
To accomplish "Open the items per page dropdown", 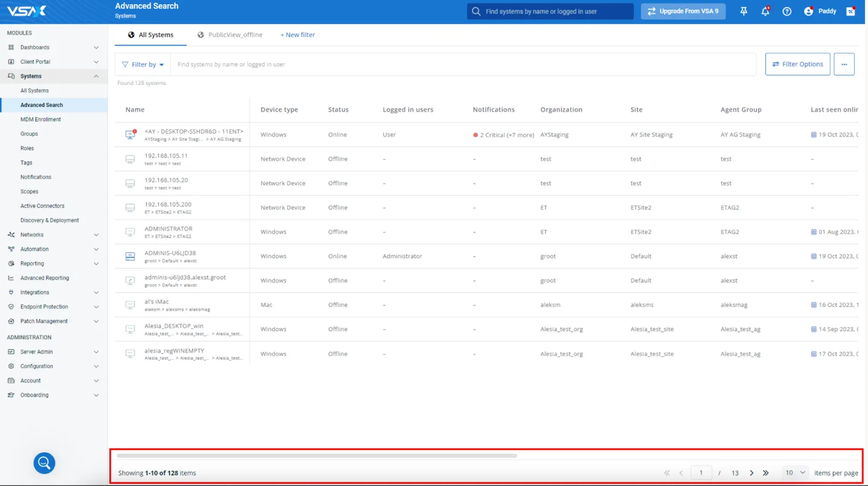I will tap(795, 473).
